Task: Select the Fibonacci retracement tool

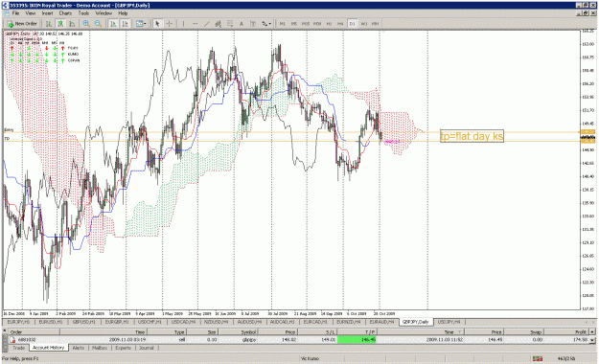Action: [x=230, y=24]
